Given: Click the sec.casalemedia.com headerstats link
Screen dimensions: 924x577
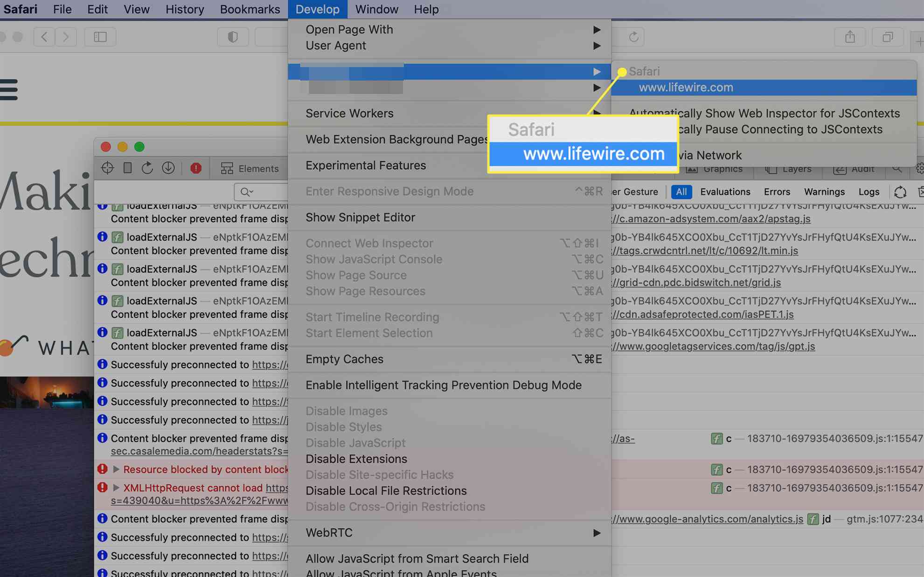Looking at the screenshot, I should (x=199, y=451).
